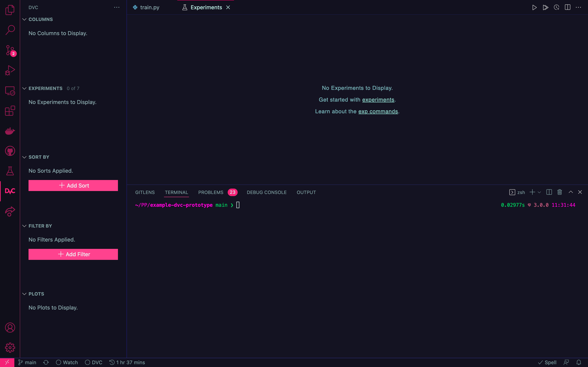Screen dimensions: 588x367
Task: Click the Add Sort button
Action: point(73,185)
